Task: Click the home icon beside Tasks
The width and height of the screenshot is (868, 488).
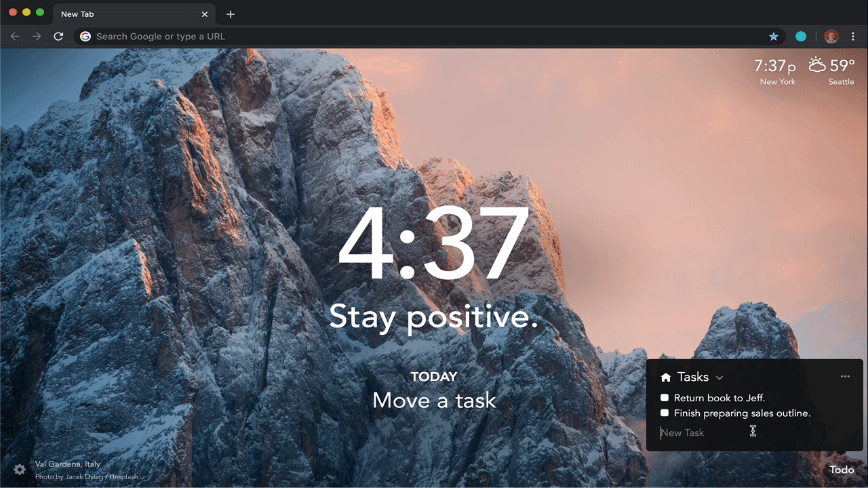Action: point(665,378)
